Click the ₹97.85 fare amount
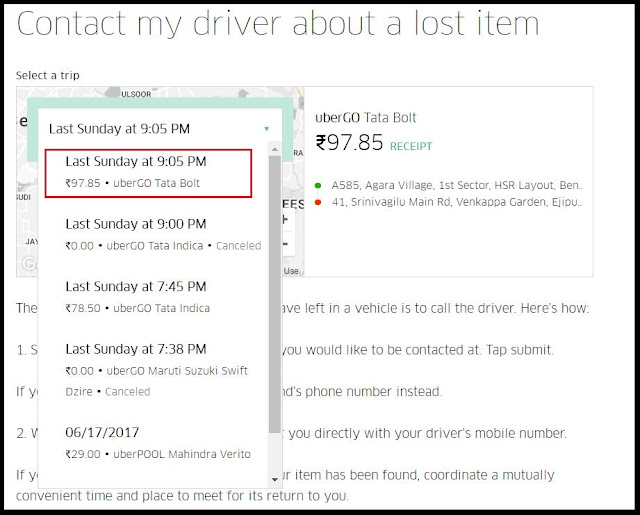This screenshot has width=640, height=515. (x=349, y=142)
